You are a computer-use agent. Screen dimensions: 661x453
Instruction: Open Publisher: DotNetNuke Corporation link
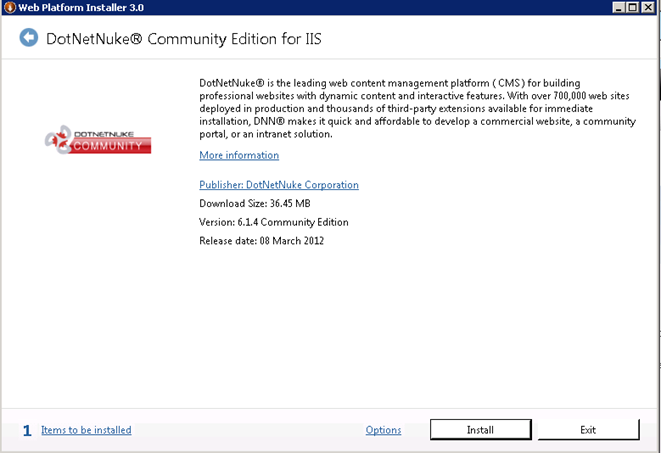pos(279,185)
